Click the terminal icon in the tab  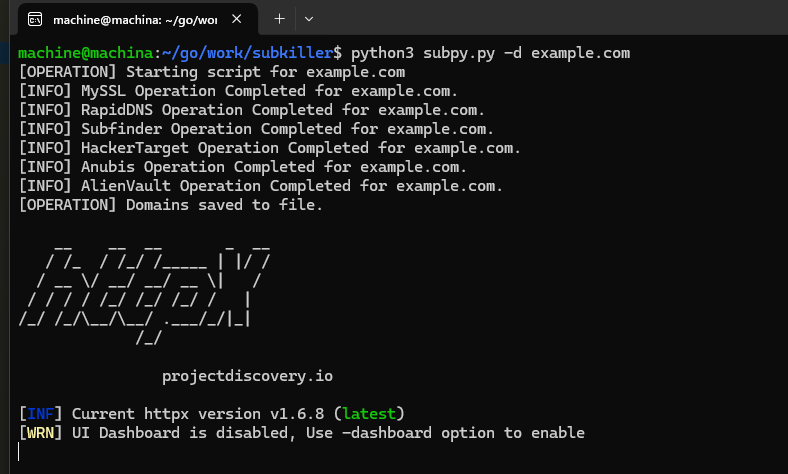tap(35, 20)
